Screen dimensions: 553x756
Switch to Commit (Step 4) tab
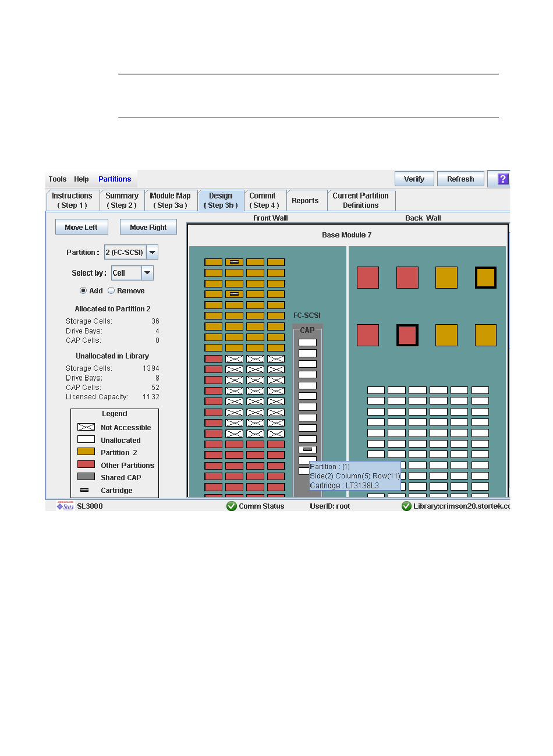(x=264, y=200)
